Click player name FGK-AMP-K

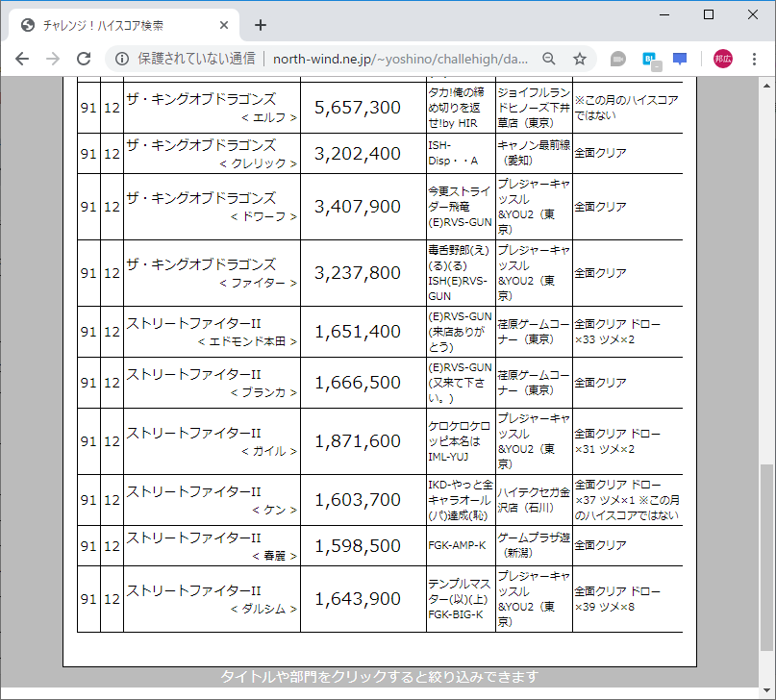(x=458, y=545)
